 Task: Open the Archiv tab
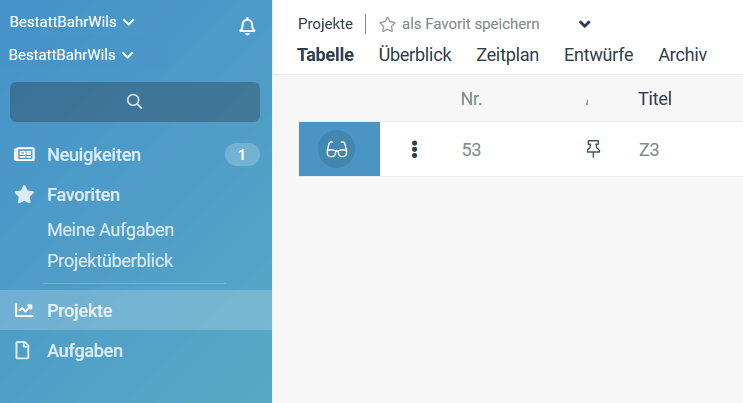tap(682, 55)
